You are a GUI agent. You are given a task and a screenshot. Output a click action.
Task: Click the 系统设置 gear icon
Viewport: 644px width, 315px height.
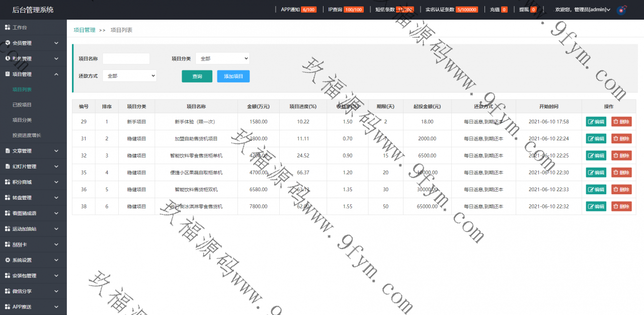[8, 260]
